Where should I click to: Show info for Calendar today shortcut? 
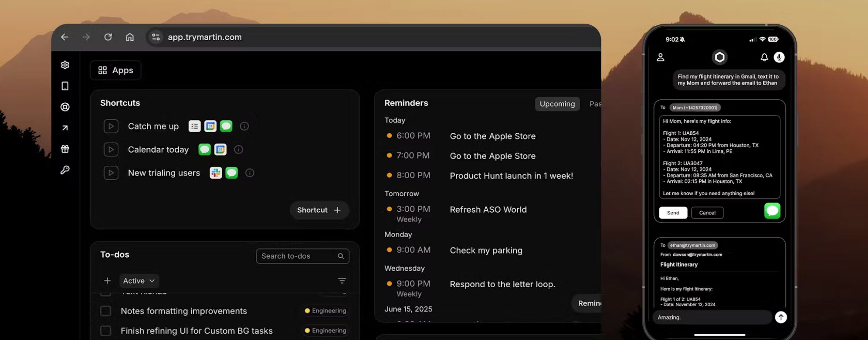(238, 150)
